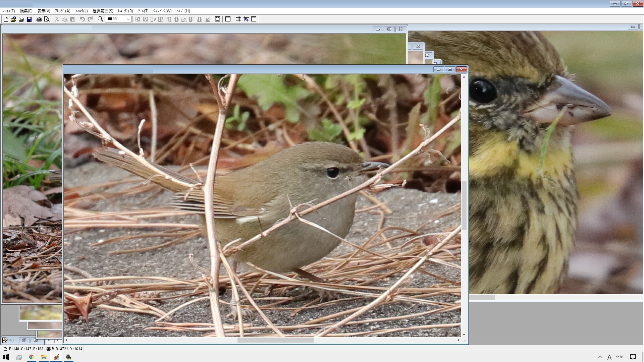Open the アレンジ(A) arrange menu
This screenshot has width=644, height=362.
[x=62, y=11]
